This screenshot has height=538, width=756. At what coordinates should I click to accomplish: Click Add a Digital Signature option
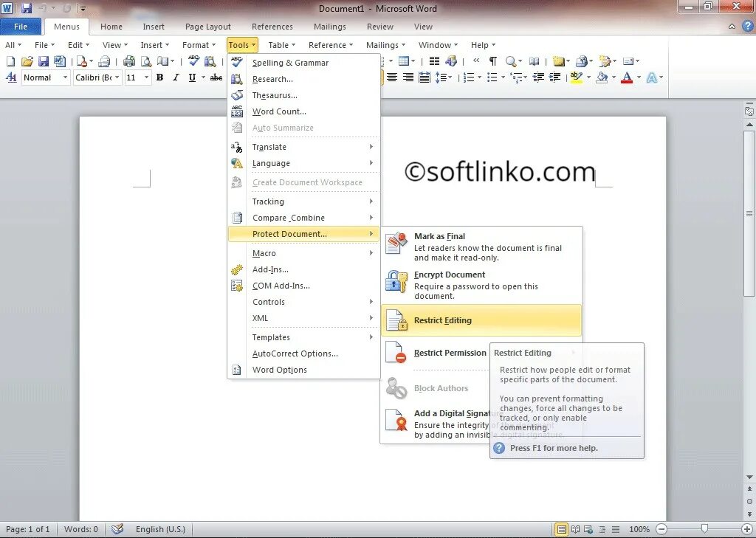pyautogui.click(x=436, y=424)
